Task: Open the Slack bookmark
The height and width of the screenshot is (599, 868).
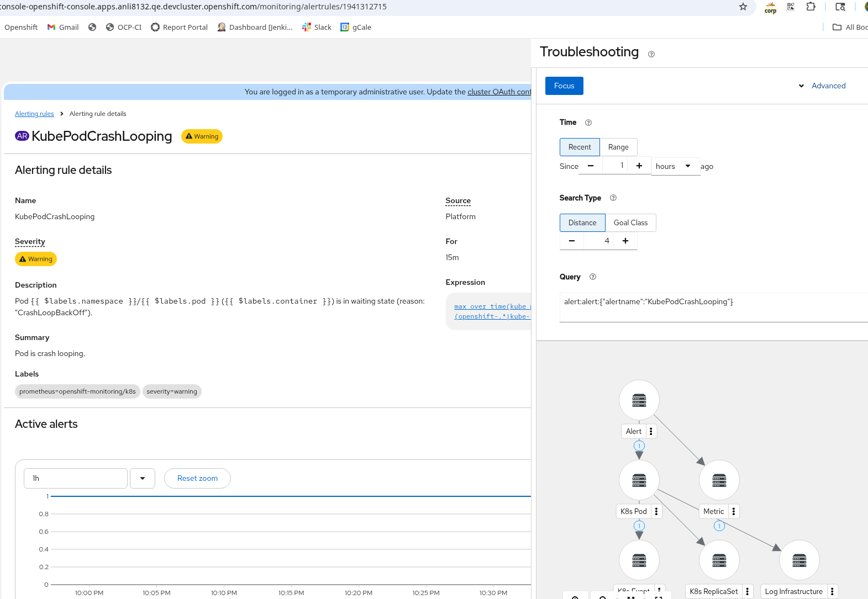Action: click(317, 27)
